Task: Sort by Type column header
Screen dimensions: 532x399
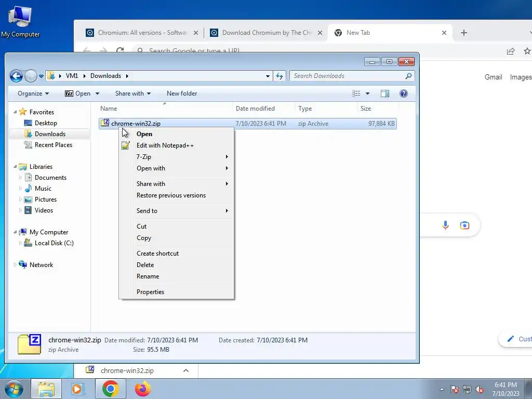Action: coord(326,109)
